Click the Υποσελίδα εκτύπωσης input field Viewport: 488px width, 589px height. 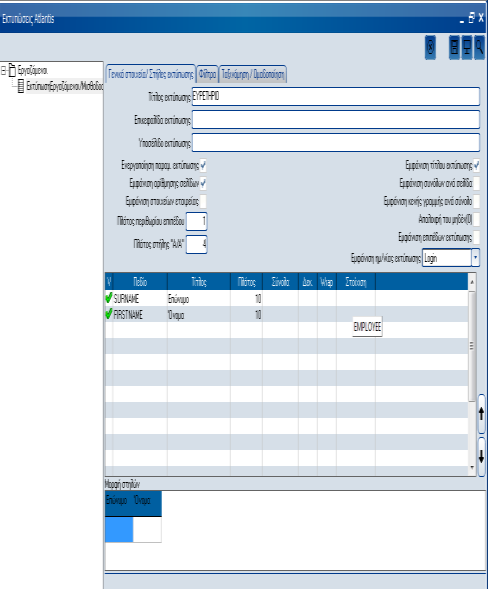tap(336, 143)
